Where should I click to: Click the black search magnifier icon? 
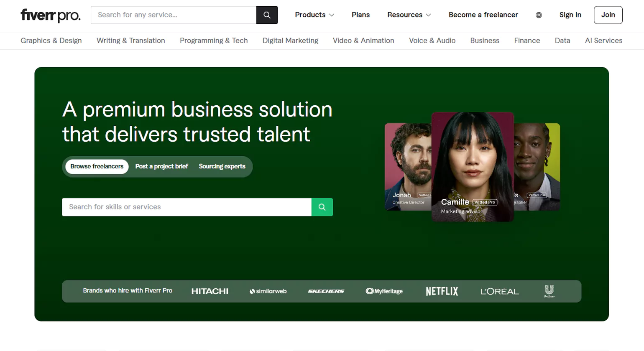tap(267, 15)
